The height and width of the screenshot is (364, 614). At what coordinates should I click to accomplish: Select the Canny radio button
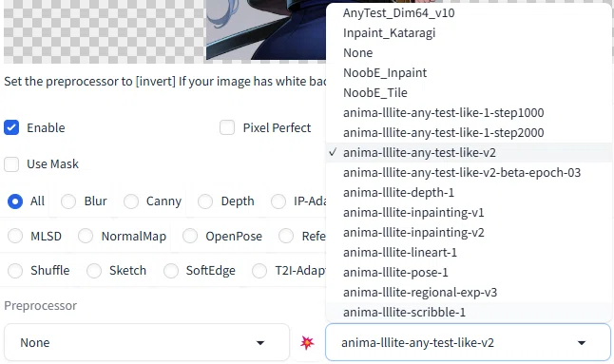(x=131, y=201)
